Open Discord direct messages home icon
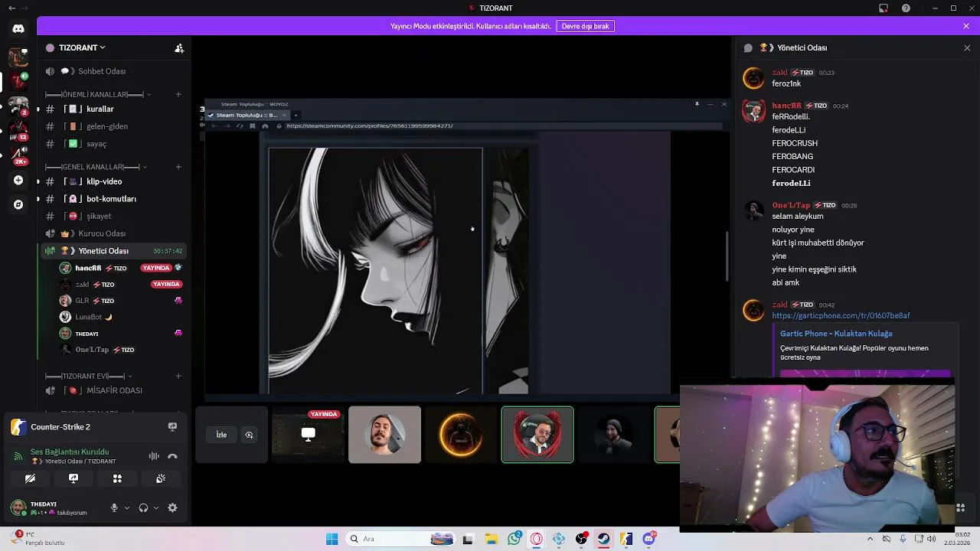This screenshot has height=551, width=980. [x=18, y=28]
